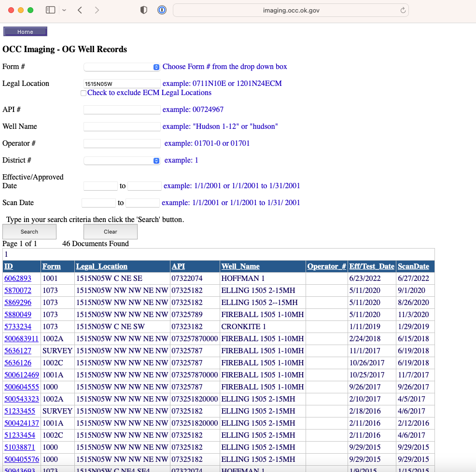Click the Legal Location input field
The height and width of the screenshot is (472, 476).
point(122,84)
